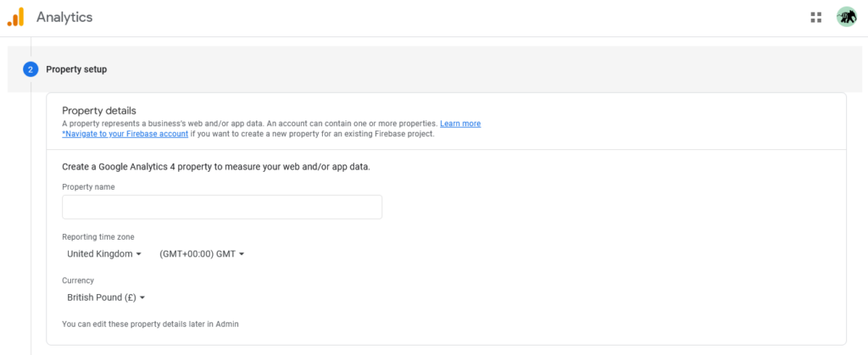The width and height of the screenshot is (868, 355).
Task: Open the British Pound currency dropdown
Action: point(102,298)
